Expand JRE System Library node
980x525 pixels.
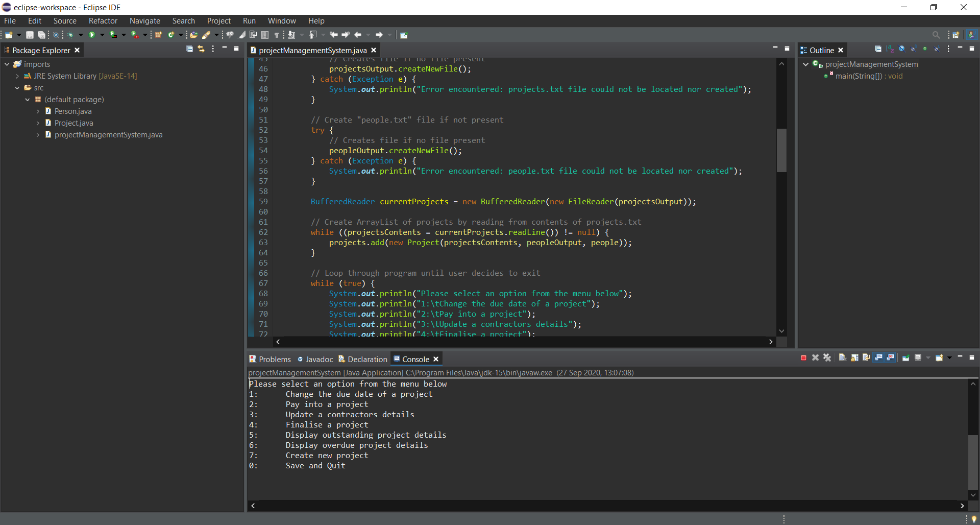tap(17, 76)
